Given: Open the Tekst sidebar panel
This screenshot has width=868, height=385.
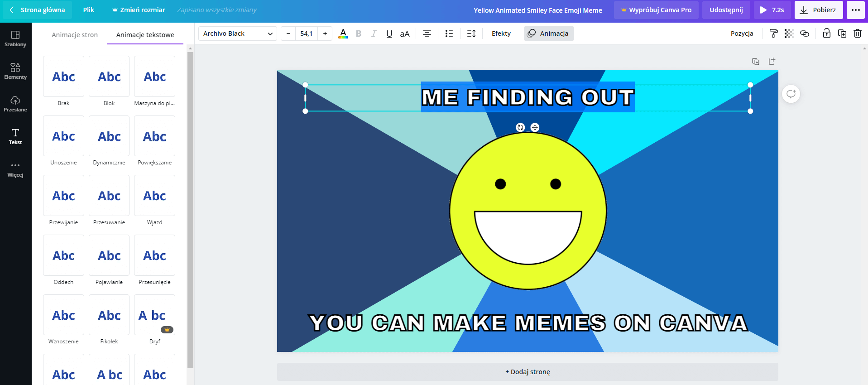Looking at the screenshot, I should tap(15, 137).
